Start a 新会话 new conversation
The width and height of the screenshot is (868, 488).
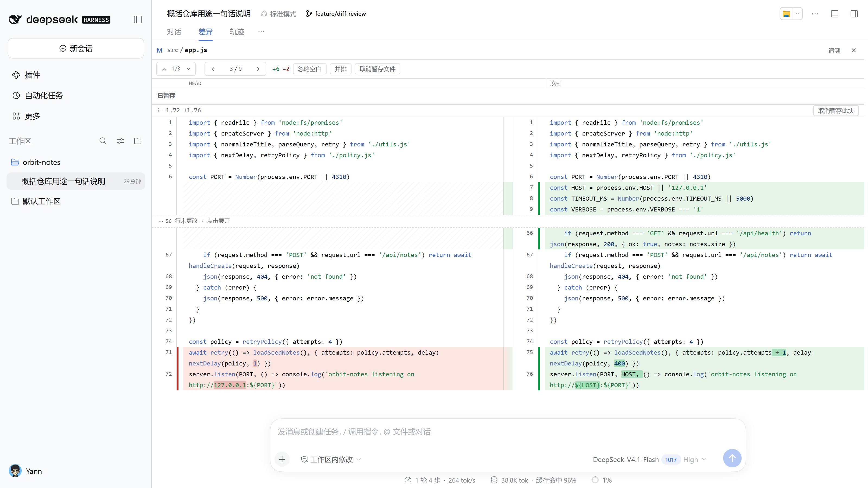[76, 48]
